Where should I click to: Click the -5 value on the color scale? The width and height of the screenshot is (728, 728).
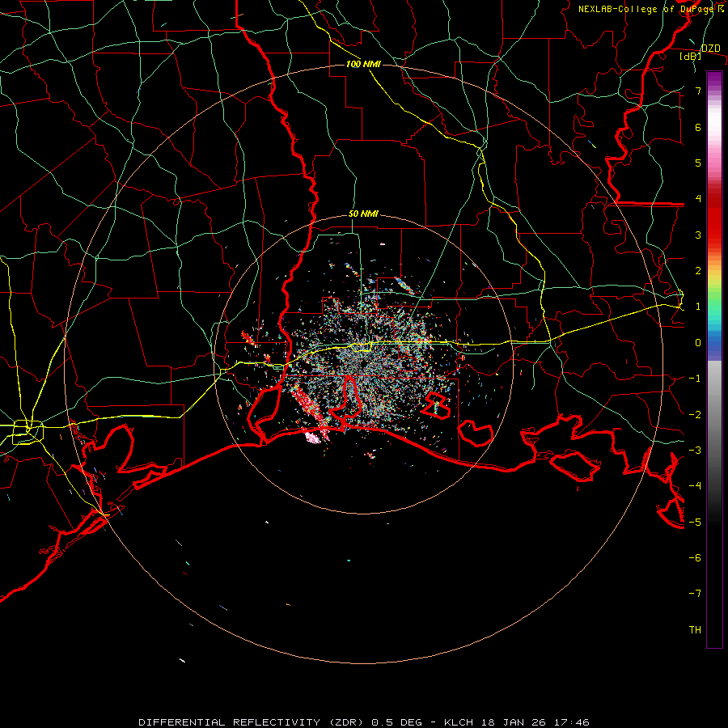click(695, 523)
